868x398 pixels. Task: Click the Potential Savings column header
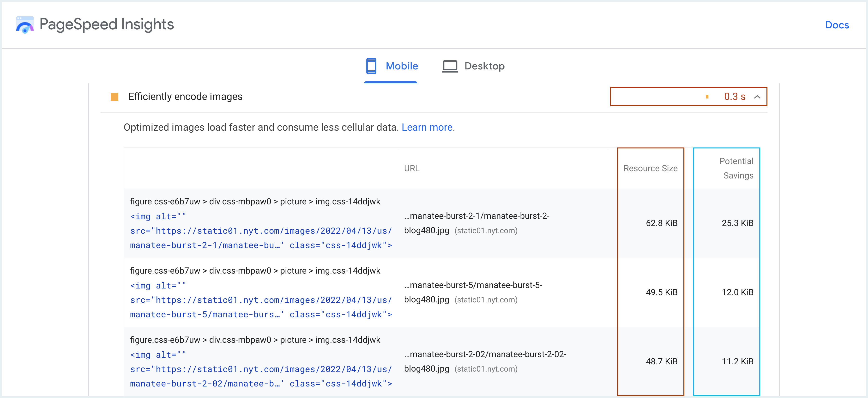tap(737, 168)
